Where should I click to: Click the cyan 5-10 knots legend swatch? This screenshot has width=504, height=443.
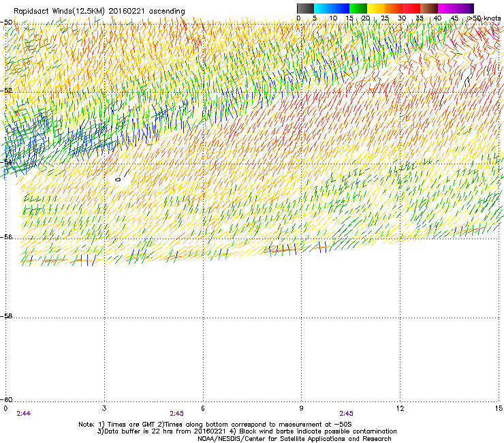pyautogui.click(x=322, y=8)
